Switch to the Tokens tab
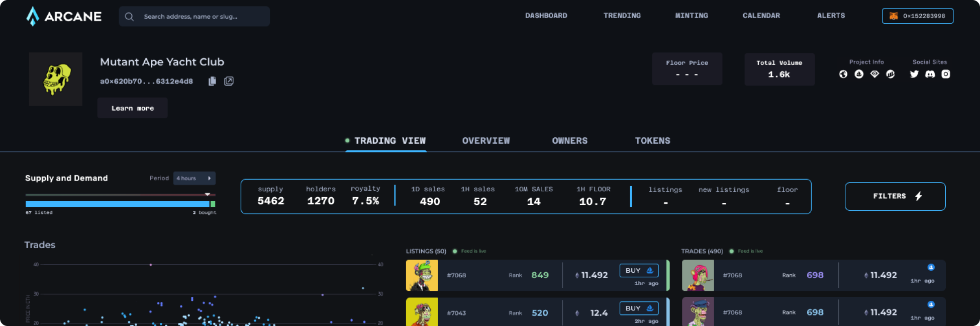 pyautogui.click(x=652, y=141)
